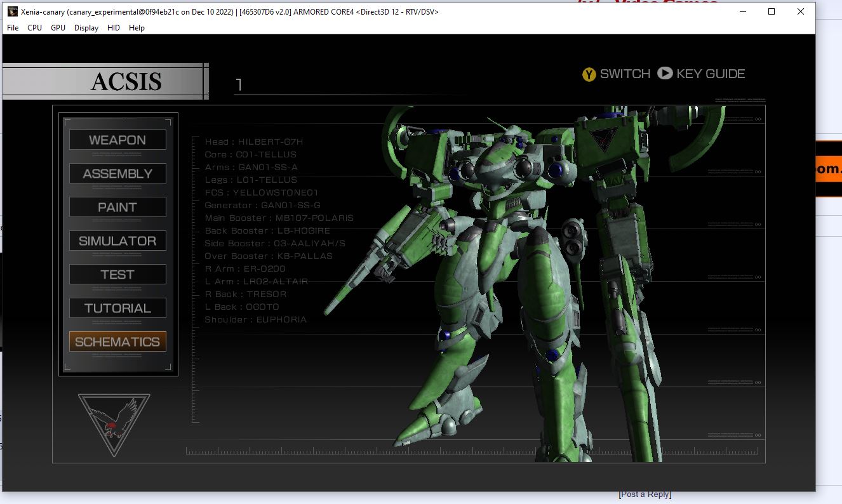This screenshot has height=504, width=842.
Task: Open the WEAPON menu option
Action: 117,140
